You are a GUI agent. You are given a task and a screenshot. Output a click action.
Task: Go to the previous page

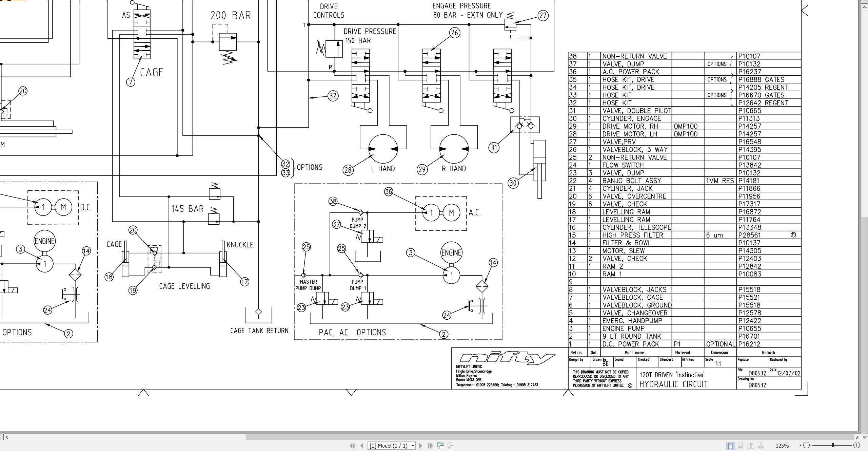coord(362,446)
